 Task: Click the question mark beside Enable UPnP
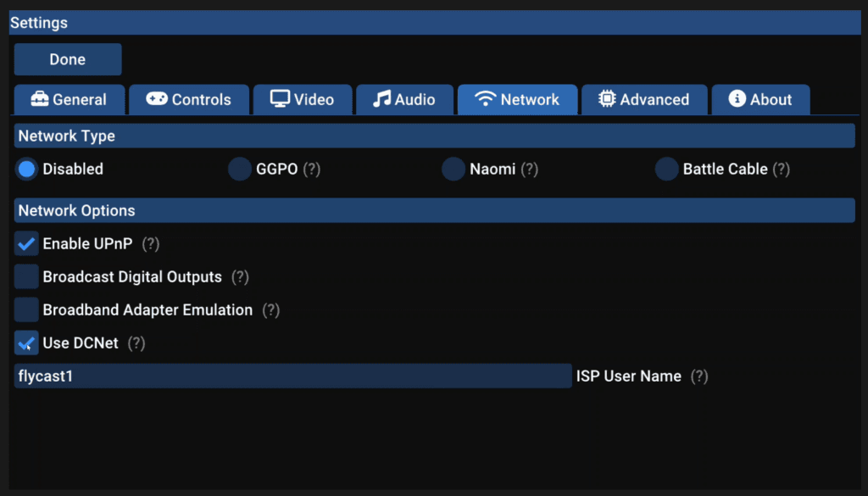[151, 244]
